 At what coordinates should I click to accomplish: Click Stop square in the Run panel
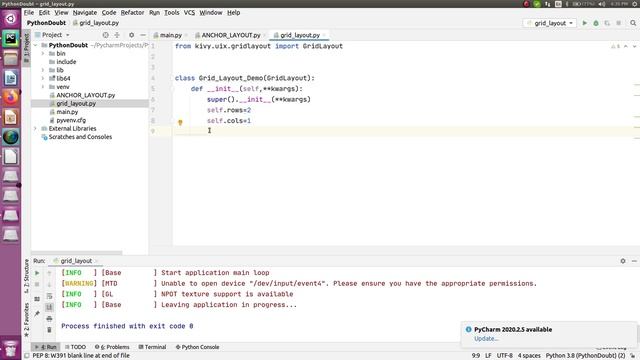click(x=37, y=284)
